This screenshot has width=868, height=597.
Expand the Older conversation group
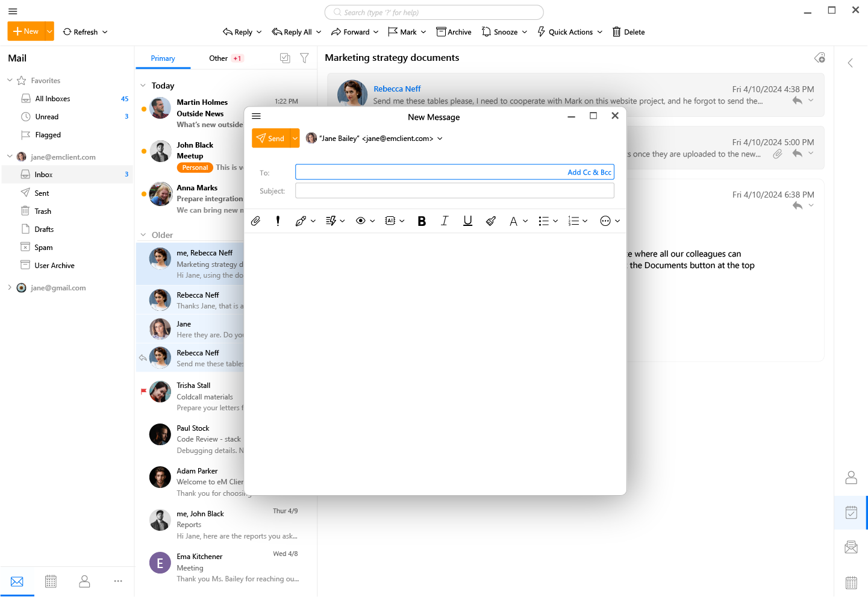pyautogui.click(x=144, y=234)
